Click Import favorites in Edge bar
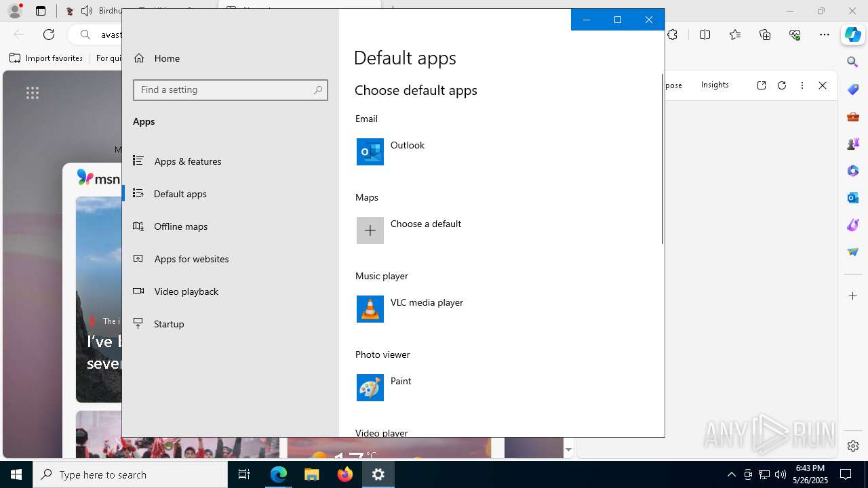Image resolution: width=868 pixels, height=488 pixels. [x=46, y=58]
